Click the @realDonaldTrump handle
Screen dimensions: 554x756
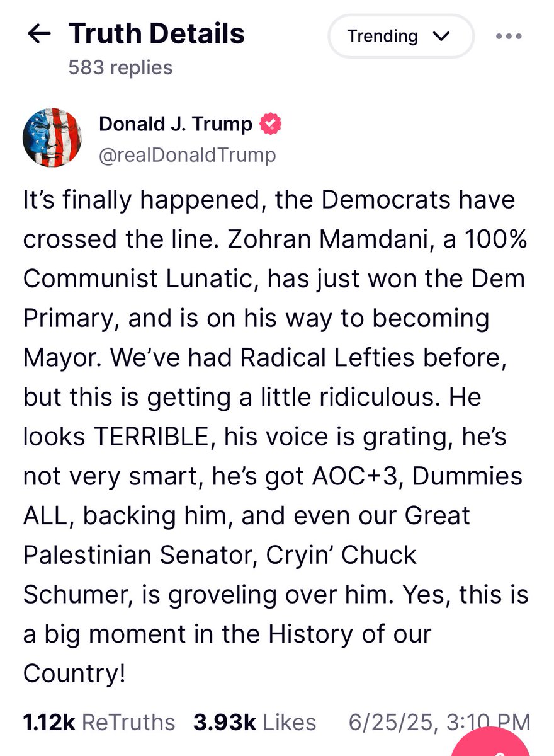pyautogui.click(x=187, y=155)
